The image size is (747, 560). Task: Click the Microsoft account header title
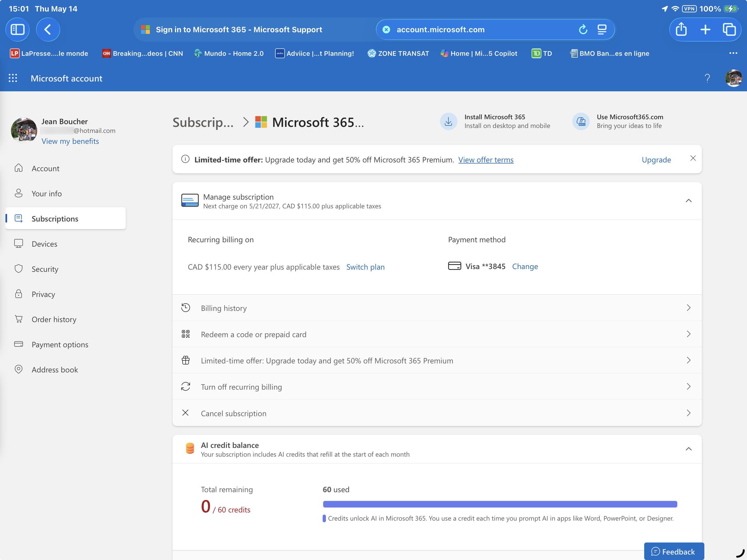pyautogui.click(x=66, y=78)
